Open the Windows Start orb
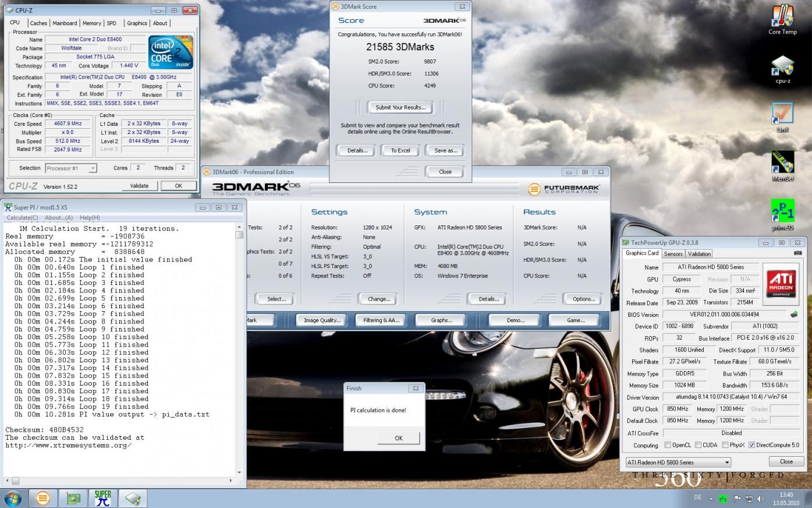812x508 pixels. click(x=13, y=499)
